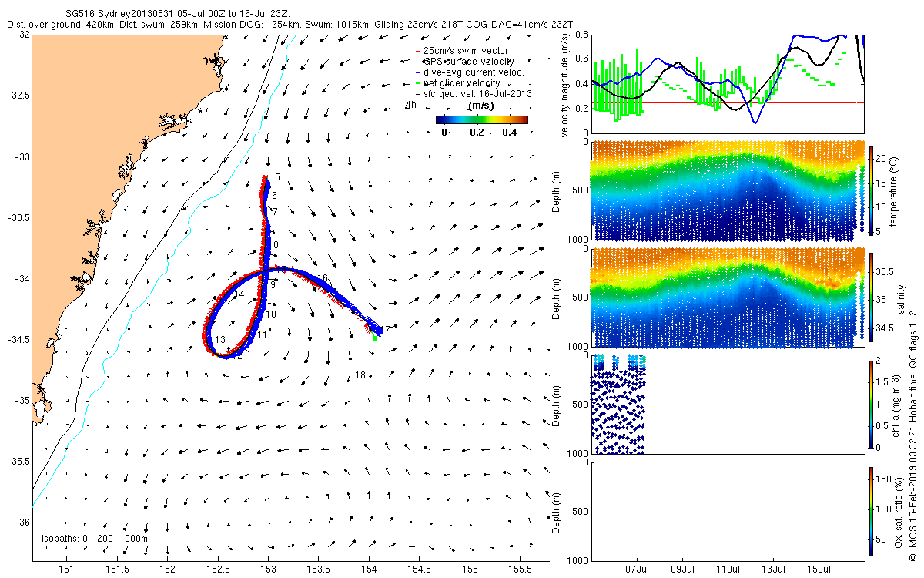Screen dimensions: 924x578
Task: Click the '07Jul' date tick label
Action: 638,568
